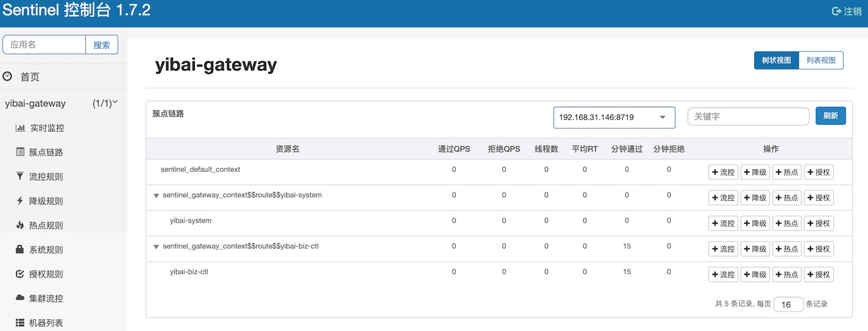Switch to 树状视图 tree view
Screen dimensions: 868x331
pyautogui.click(x=776, y=60)
